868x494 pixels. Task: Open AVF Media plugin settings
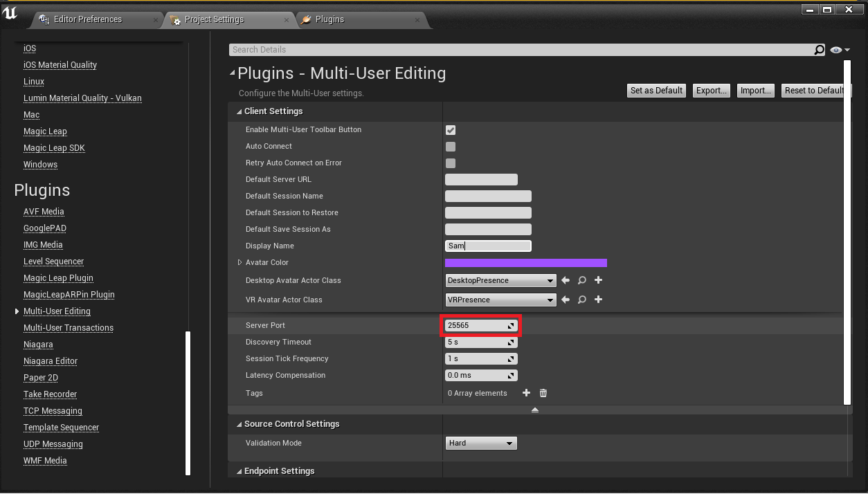(x=44, y=212)
